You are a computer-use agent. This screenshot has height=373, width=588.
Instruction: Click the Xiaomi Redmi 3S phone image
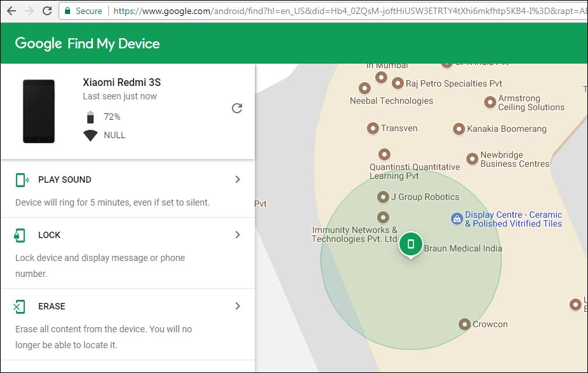(x=39, y=111)
